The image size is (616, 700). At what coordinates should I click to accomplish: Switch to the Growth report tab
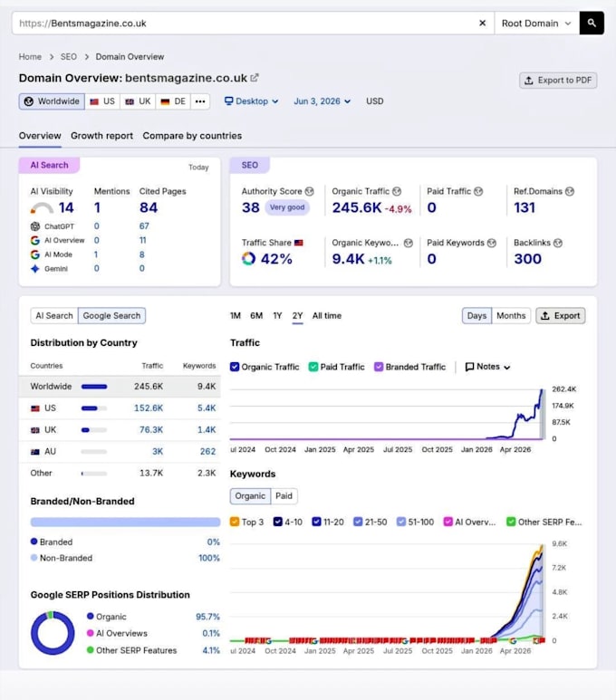(101, 136)
